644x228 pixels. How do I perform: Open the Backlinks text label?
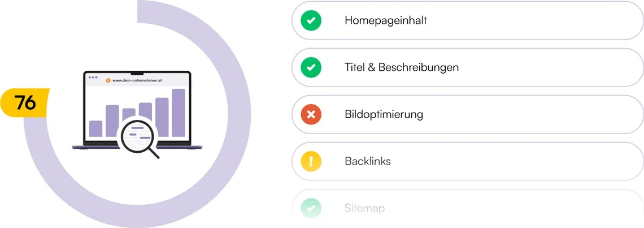pyautogui.click(x=368, y=162)
